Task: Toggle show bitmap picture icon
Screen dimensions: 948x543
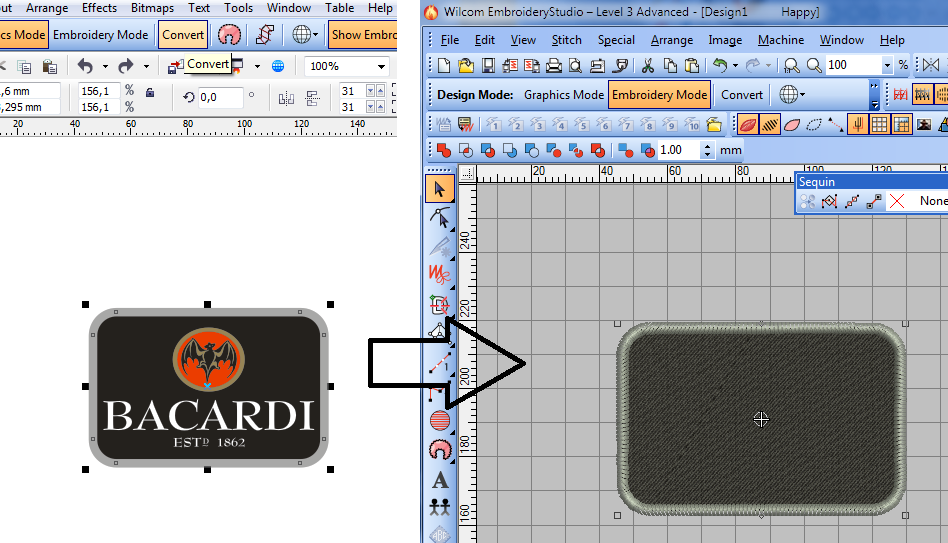Action: pos(923,125)
